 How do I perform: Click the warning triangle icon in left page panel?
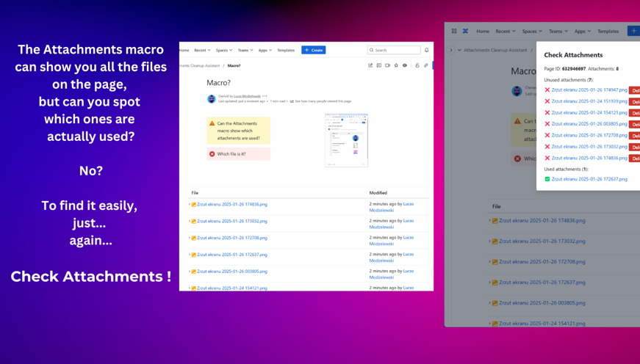212,123
